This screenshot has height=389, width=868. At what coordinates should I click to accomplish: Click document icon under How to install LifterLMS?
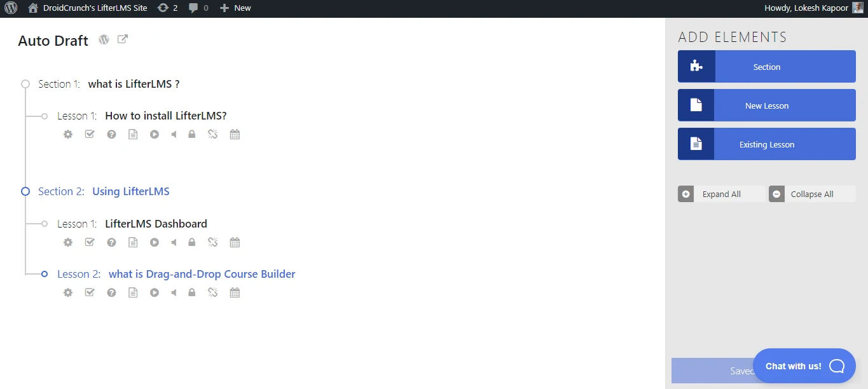133,134
